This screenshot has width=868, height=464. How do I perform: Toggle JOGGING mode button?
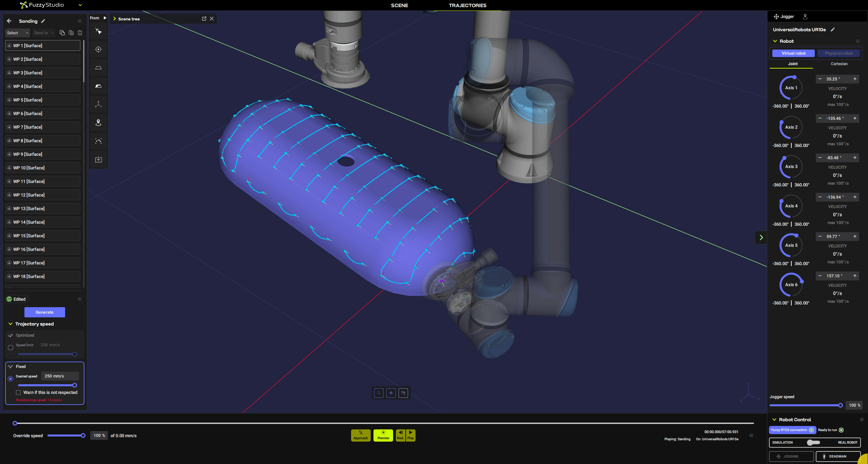point(791,457)
